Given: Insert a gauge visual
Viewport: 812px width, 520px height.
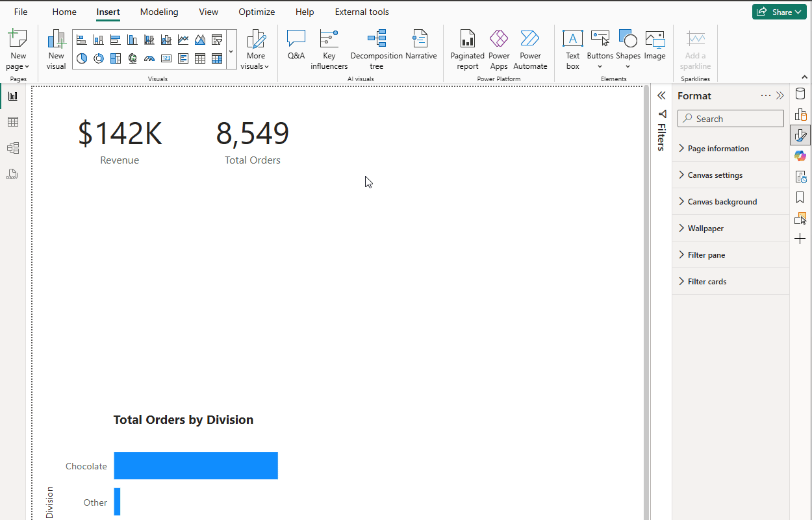Looking at the screenshot, I should click(x=149, y=58).
